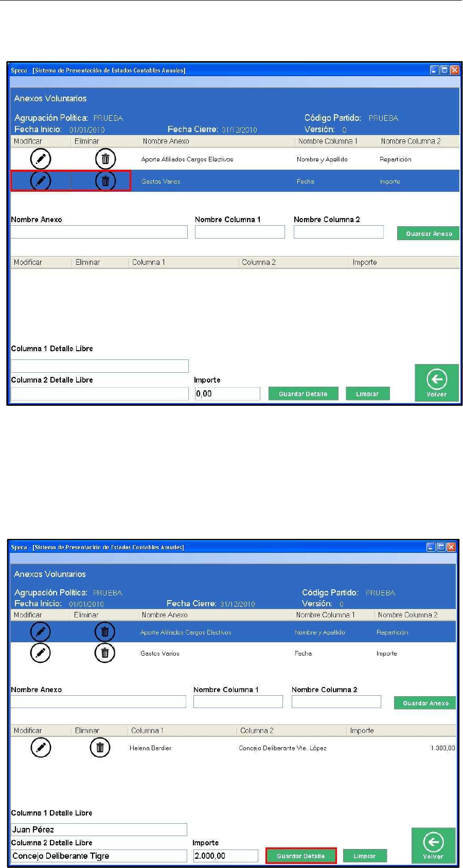Click edit pencil for Aporte Afiliados in bottom window
The height and width of the screenshot is (868, 463).
tap(41, 631)
